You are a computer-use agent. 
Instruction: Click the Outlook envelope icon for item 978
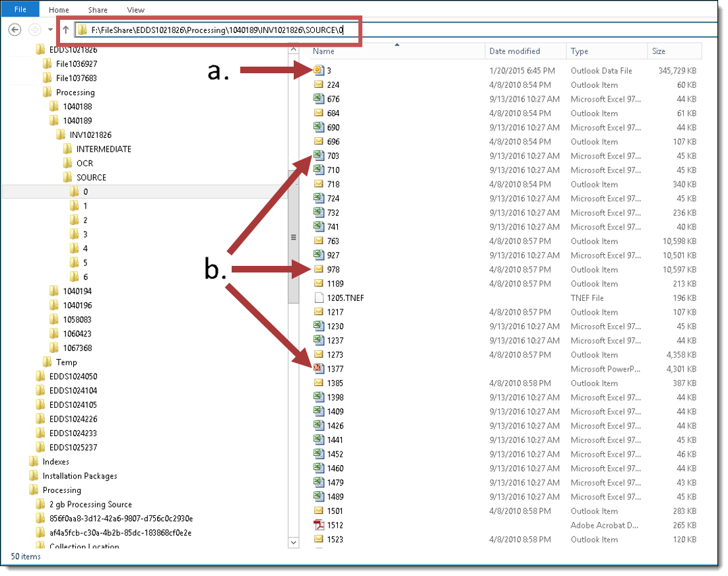[x=318, y=269]
